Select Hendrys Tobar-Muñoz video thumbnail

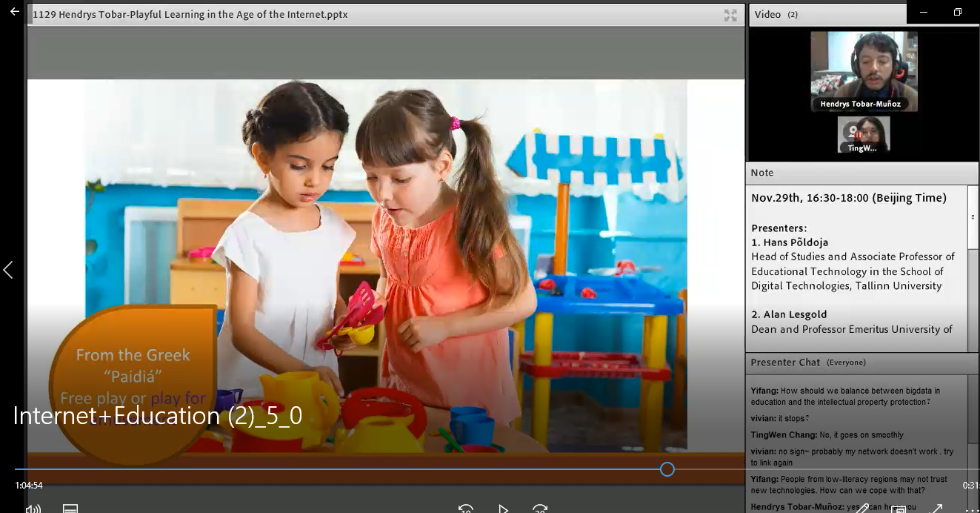pos(863,71)
